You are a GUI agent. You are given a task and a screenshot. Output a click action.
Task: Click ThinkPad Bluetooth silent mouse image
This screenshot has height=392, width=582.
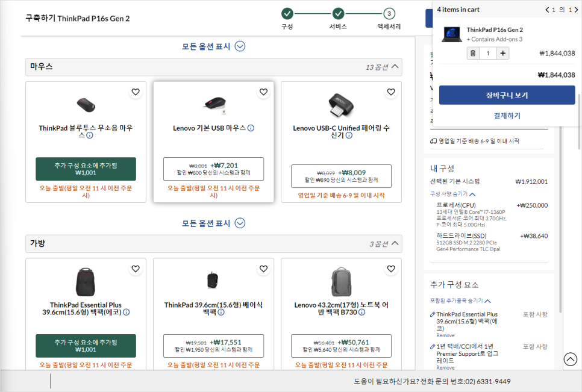pos(86,105)
